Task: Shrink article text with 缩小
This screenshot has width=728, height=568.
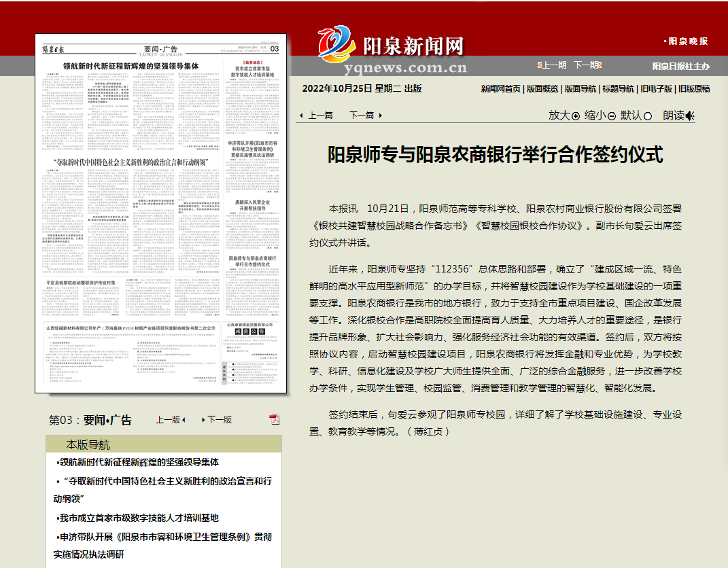Action: 600,116
